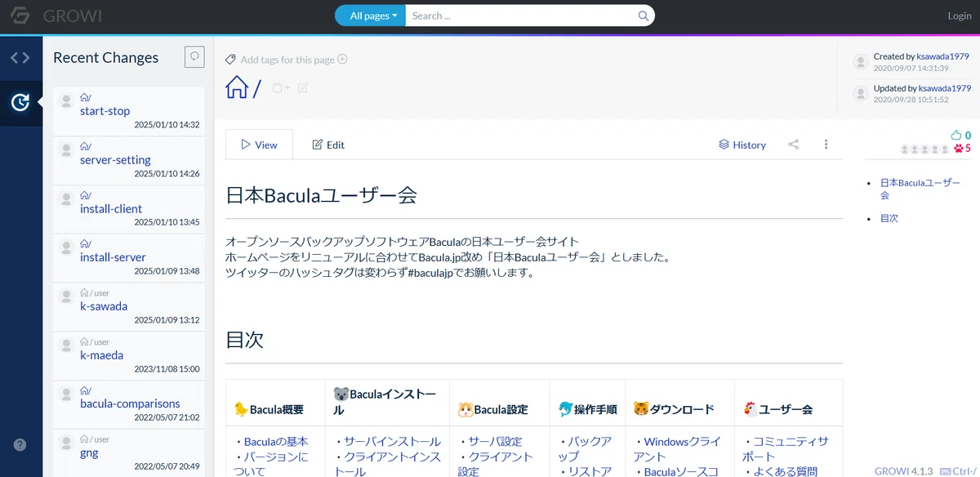Image resolution: width=980 pixels, height=477 pixels.
Task: Open the install-client page
Action: 111,209
